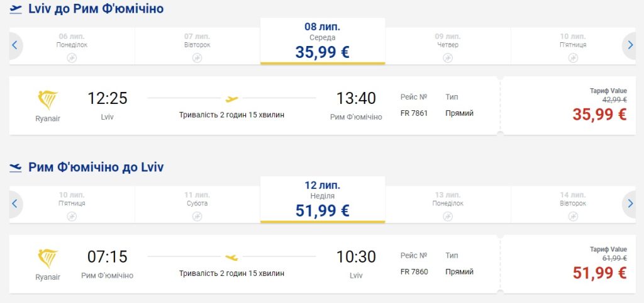Select the 08 лип. Середа date tab
This screenshot has width=644, height=303.
322,41
